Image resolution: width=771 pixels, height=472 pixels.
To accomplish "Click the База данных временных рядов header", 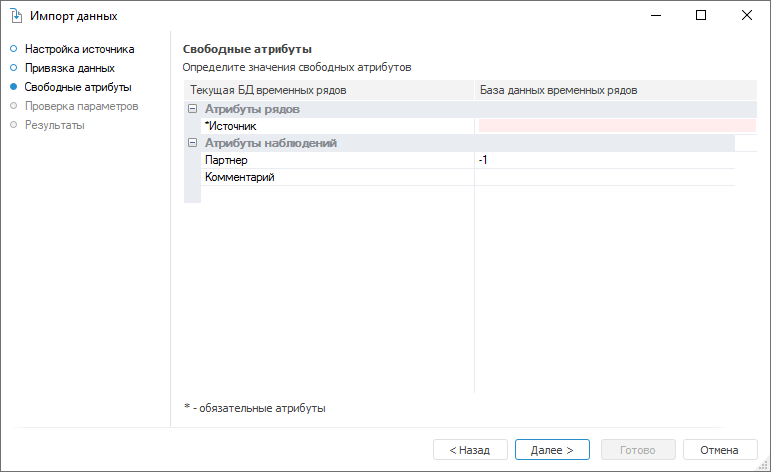I will [x=558, y=91].
